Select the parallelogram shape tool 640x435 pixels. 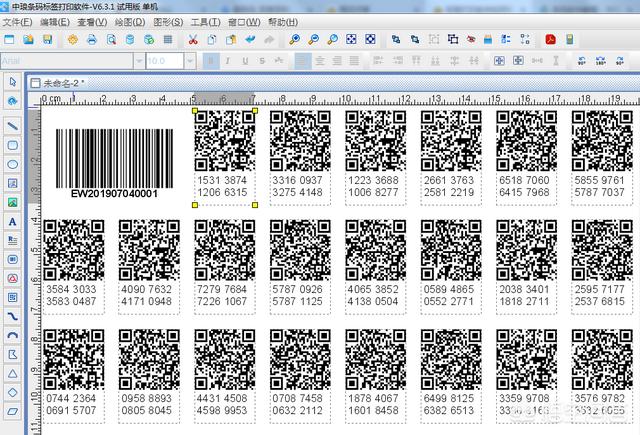click(13, 411)
